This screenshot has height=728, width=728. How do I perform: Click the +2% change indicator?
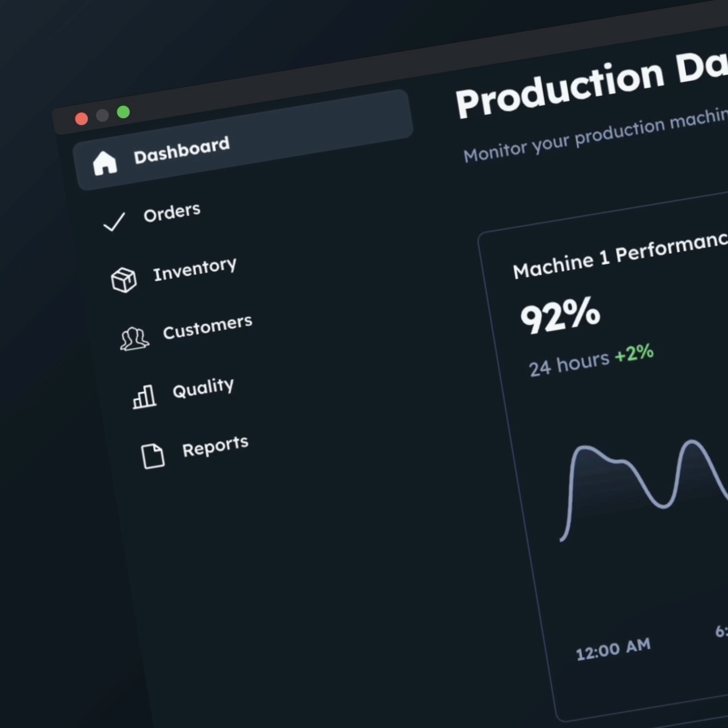[x=634, y=353]
